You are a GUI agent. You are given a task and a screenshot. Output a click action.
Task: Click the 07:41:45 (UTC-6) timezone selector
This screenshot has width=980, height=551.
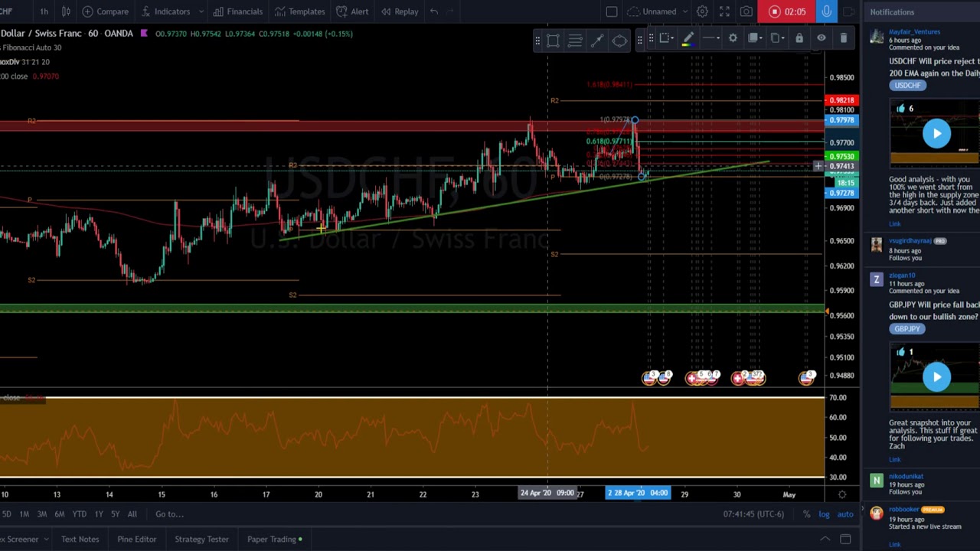click(753, 514)
